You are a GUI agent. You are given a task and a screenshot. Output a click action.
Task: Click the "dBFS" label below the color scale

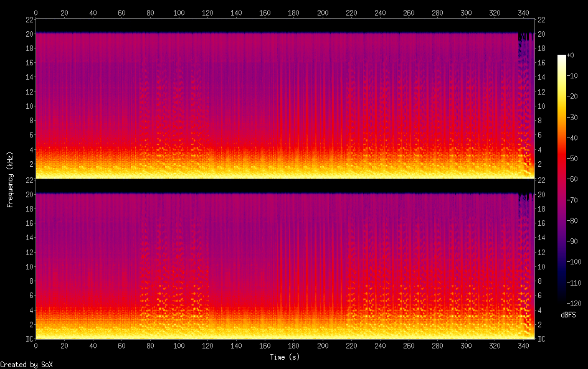point(568,315)
